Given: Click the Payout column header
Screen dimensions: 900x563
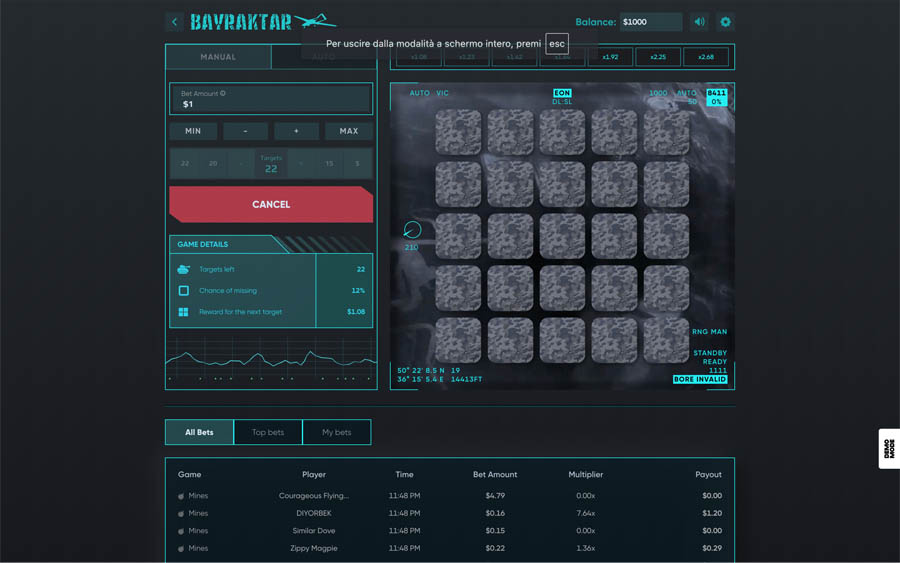Looking at the screenshot, I should point(708,475).
